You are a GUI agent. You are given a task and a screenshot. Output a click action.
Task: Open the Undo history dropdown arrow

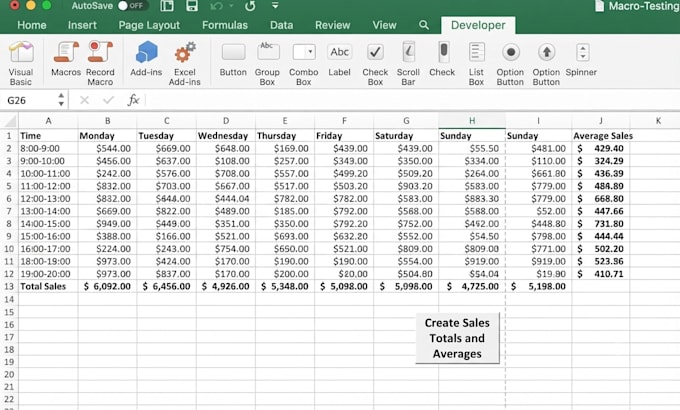[231, 6]
